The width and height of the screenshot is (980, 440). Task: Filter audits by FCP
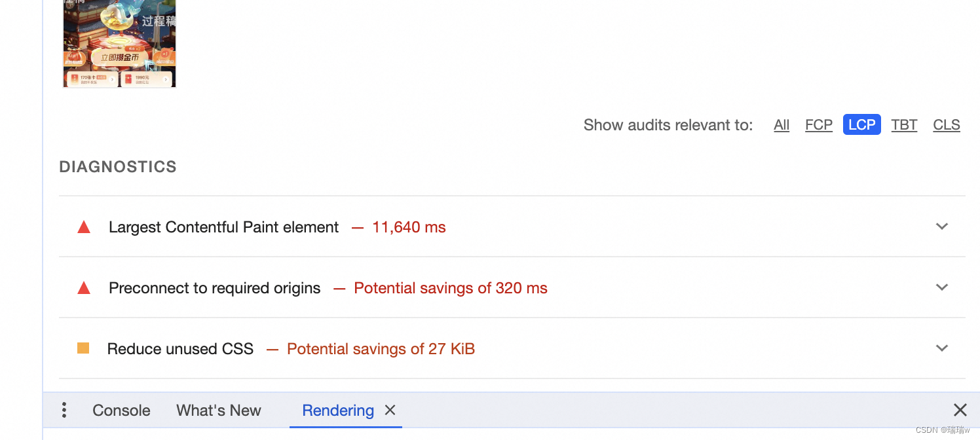[x=819, y=125]
